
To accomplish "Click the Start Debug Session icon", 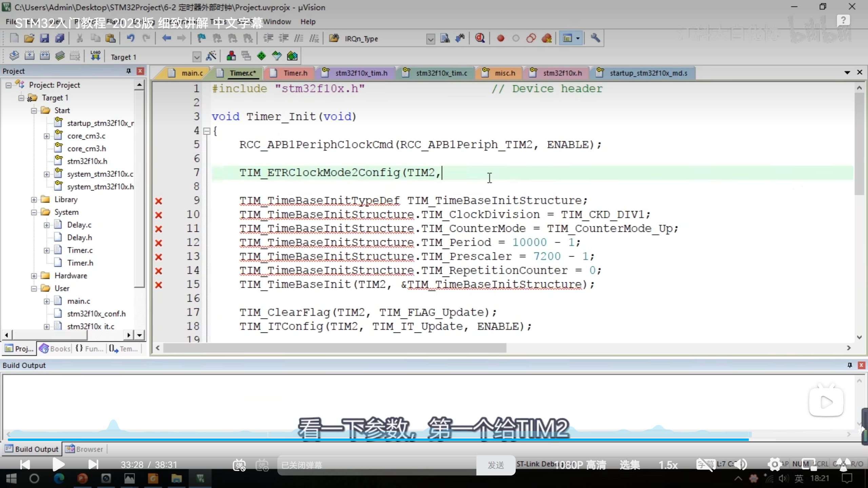I will tap(479, 38).
